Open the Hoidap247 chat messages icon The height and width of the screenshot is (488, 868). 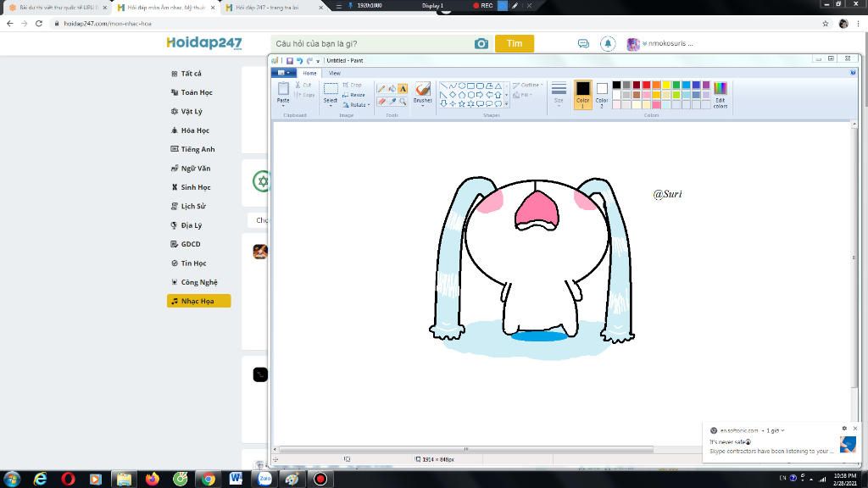coord(583,43)
